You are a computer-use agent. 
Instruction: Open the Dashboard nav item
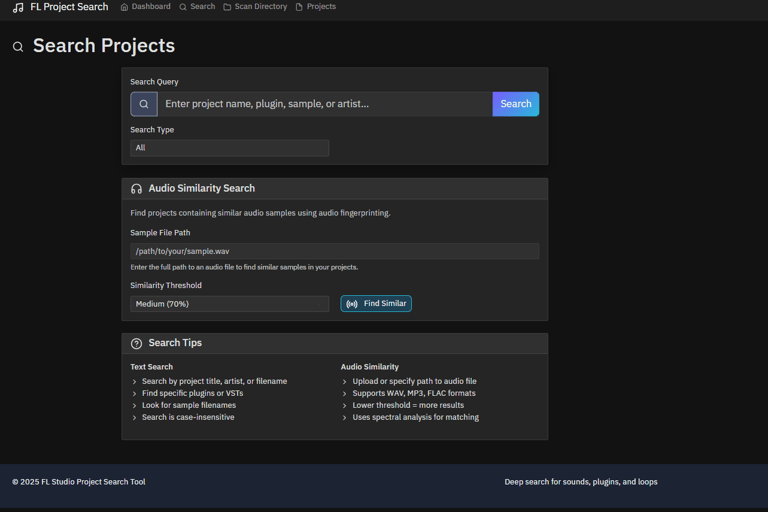click(145, 6)
